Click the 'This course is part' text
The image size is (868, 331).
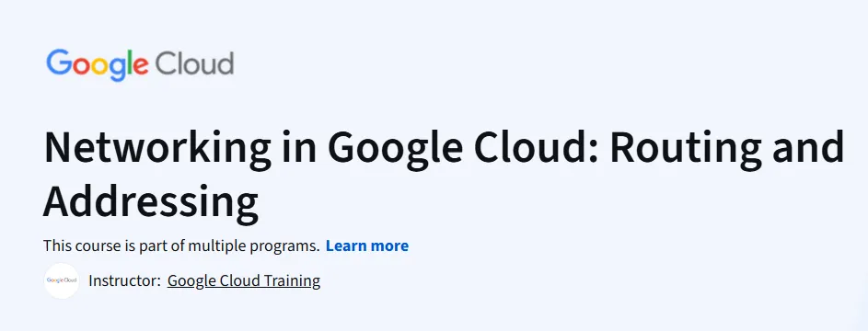[x=110, y=245]
